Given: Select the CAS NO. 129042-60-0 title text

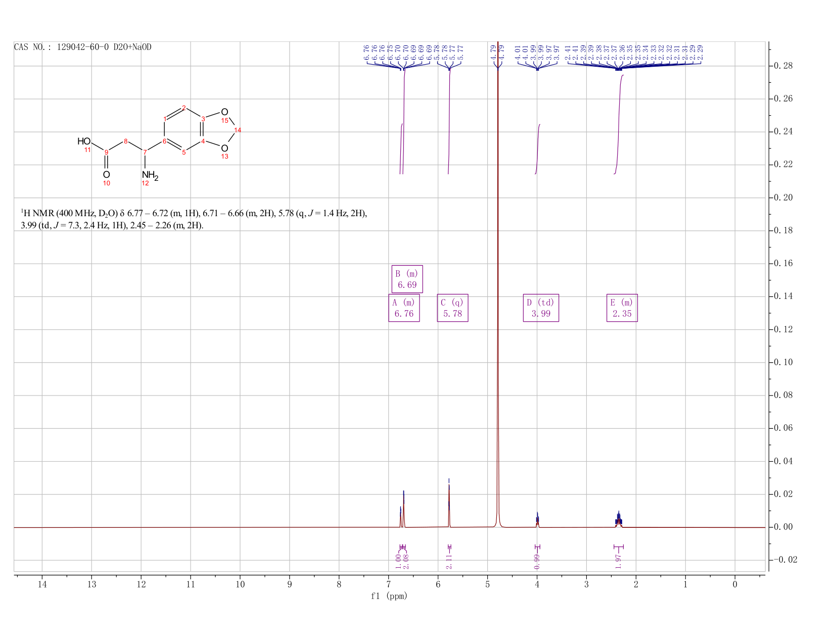Looking at the screenshot, I should tap(83, 47).
